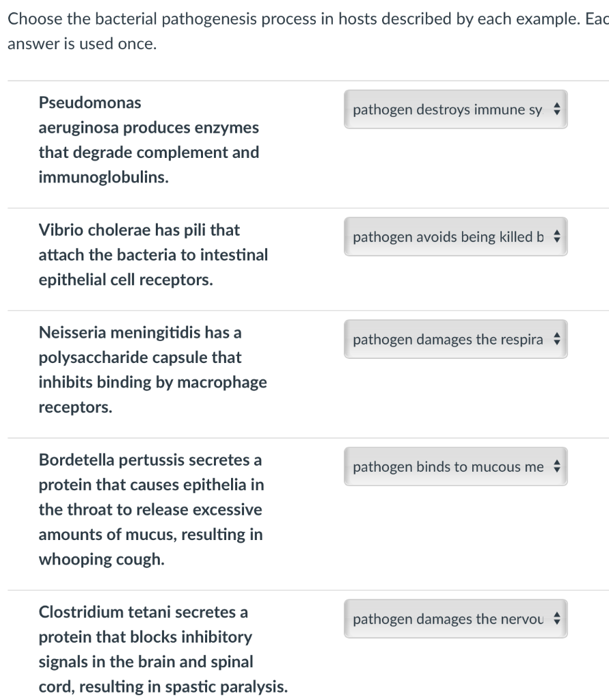Open the answer dropdown for Pseudomonas aeruginosa
609x700 pixels.
pos(455,109)
